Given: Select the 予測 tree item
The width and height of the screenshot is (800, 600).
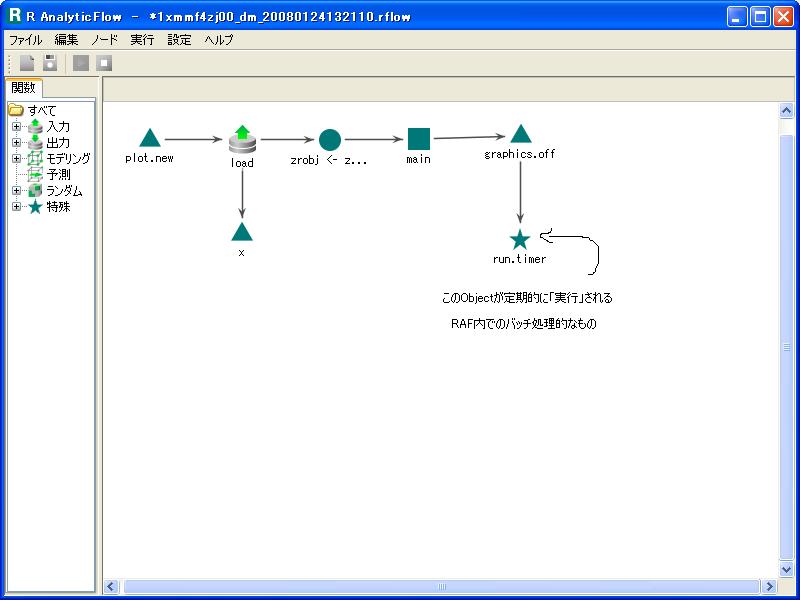Looking at the screenshot, I should (58, 175).
